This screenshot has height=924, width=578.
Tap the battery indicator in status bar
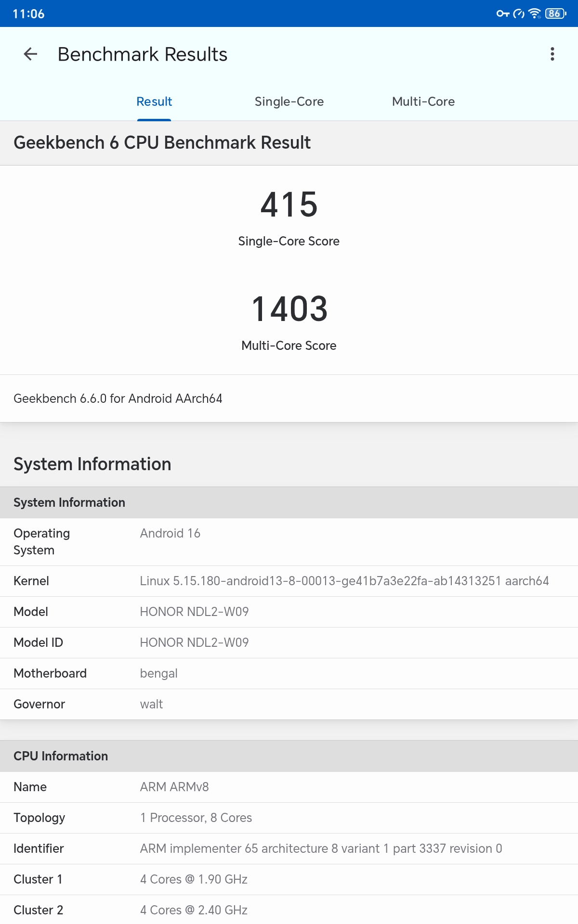click(555, 13)
